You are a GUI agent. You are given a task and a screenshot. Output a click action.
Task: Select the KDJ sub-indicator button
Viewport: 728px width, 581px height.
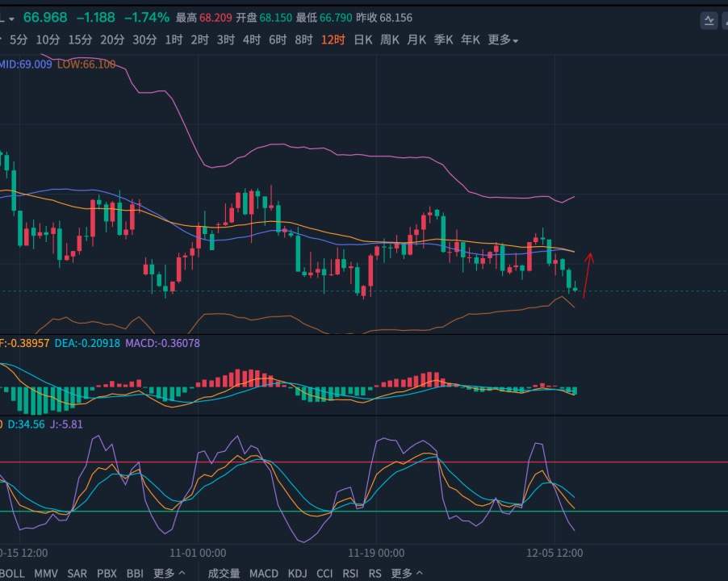297,574
